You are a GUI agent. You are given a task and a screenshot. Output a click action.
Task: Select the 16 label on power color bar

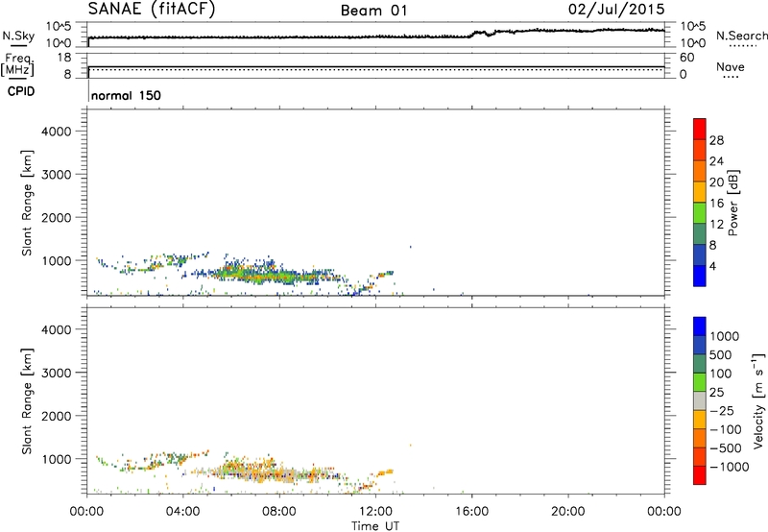(x=716, y=204)
